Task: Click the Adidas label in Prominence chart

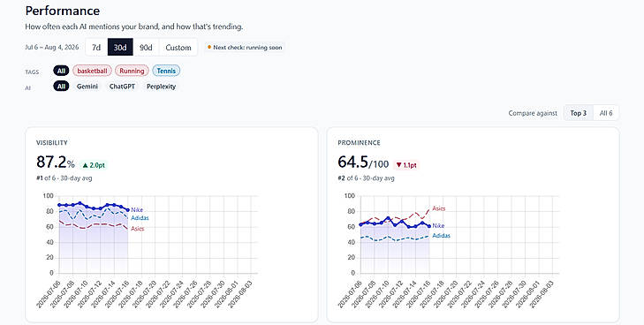Action: pos(441,236)
